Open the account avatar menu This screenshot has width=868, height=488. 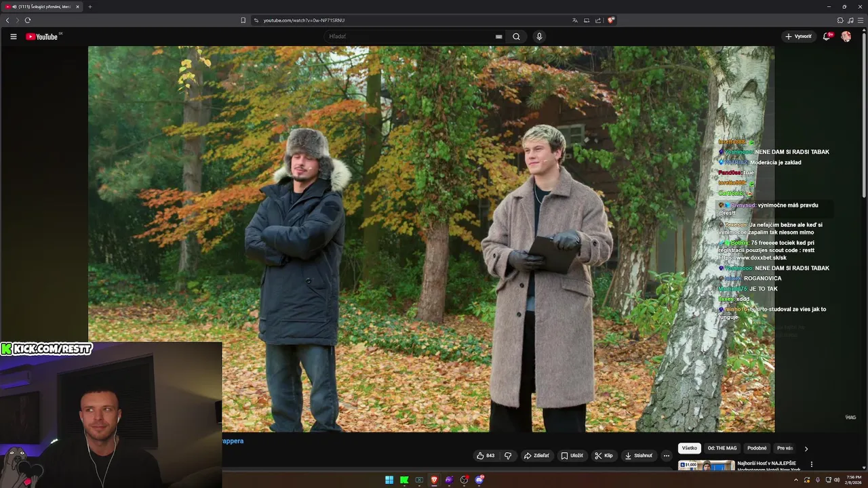coord(846,37)
